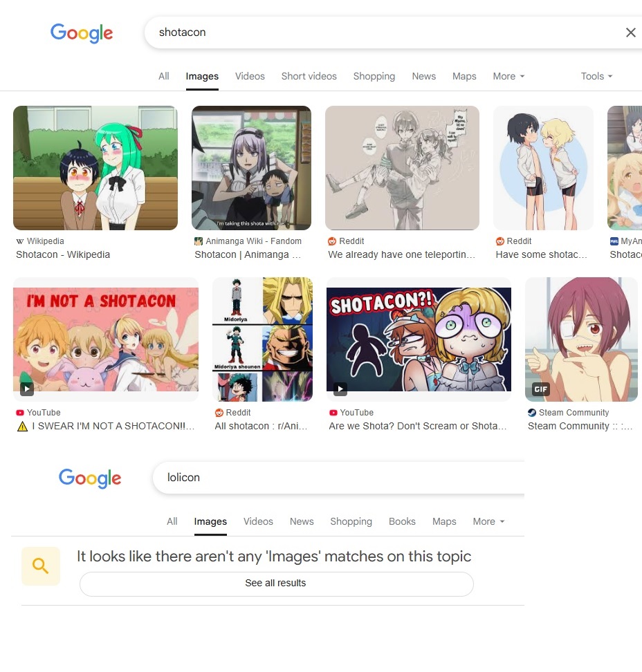Select the All tab in the top search
The width and height of the screenshot is (642, 672).
click(164, 76)
